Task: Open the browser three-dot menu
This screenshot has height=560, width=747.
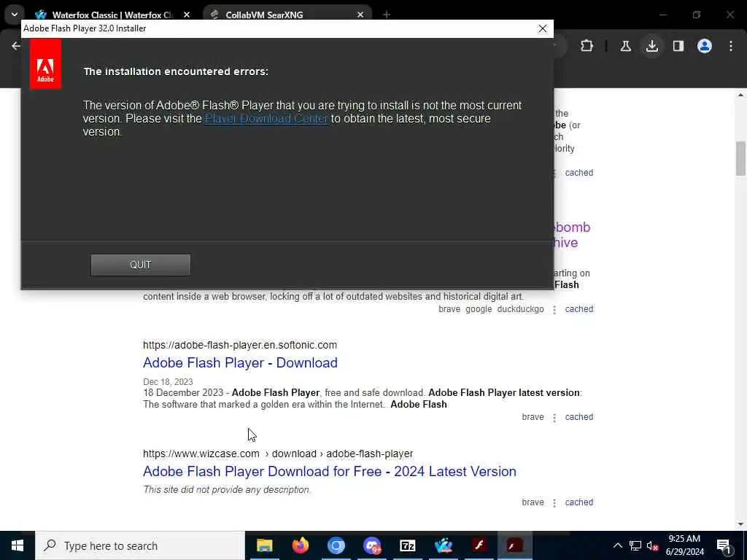Action: coord(731,46)
